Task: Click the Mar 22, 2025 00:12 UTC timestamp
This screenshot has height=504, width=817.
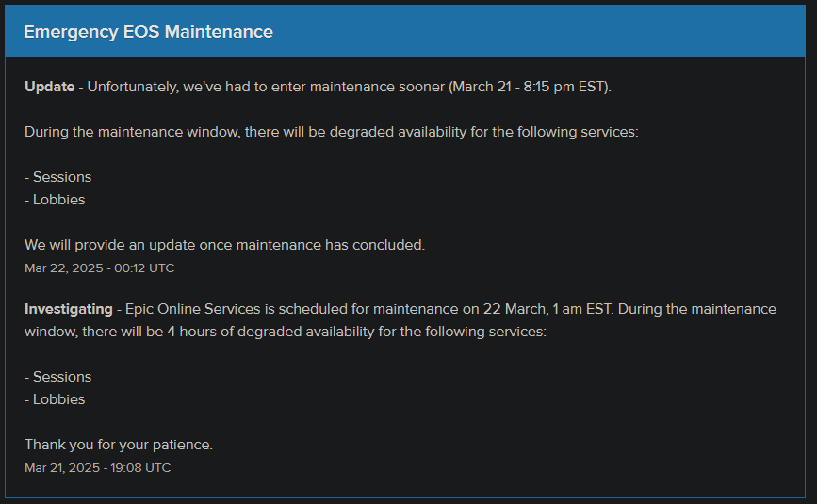Action: pyautogui.click(x=100, y=268)
